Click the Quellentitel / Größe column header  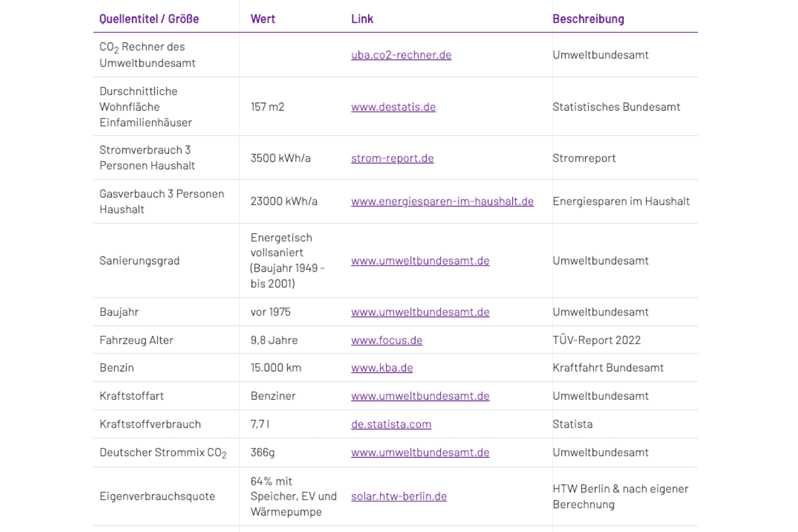tap(149, 19)
